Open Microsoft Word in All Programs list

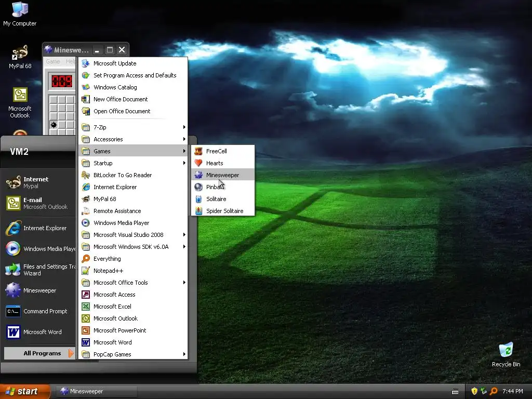click(133, 342)
